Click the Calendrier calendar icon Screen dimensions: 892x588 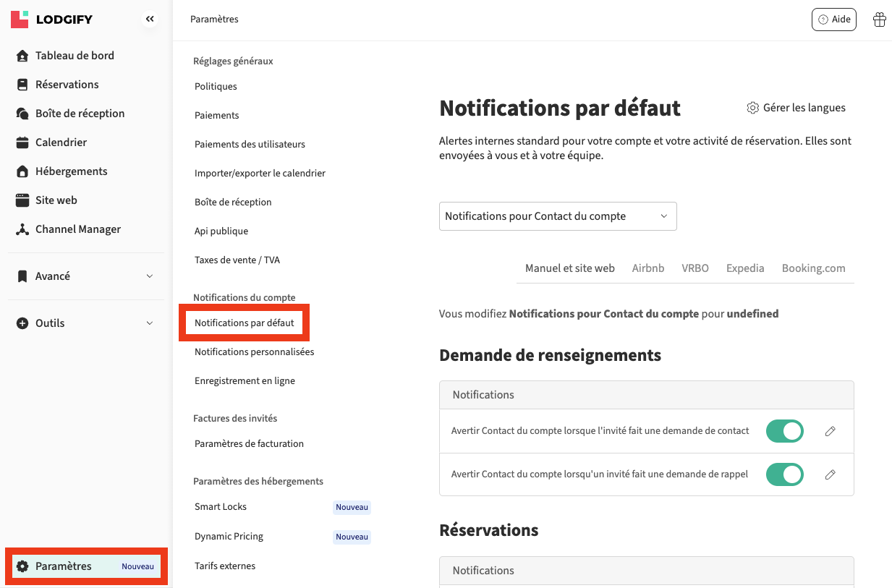click(22, 142)
